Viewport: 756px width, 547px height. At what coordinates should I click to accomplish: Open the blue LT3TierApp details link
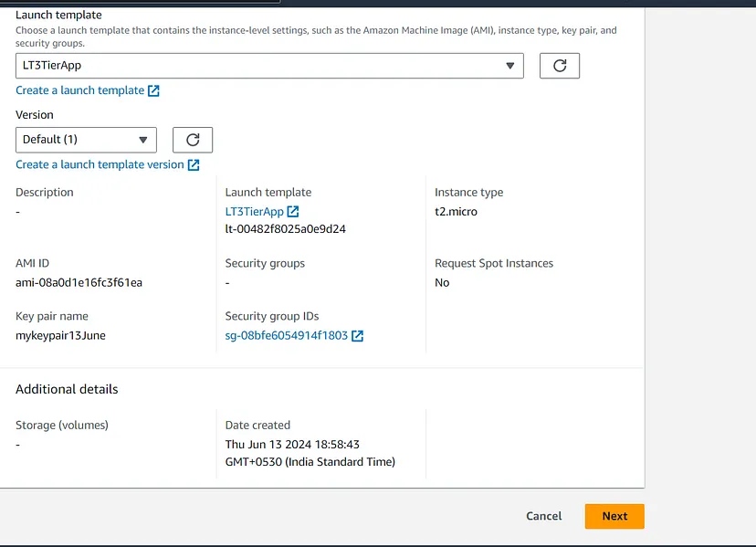(254, 212)
